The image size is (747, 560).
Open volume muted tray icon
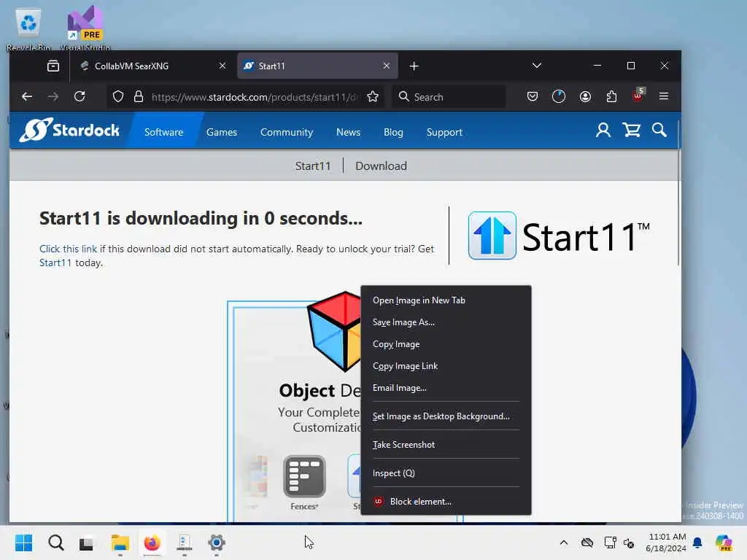[629, 542]
